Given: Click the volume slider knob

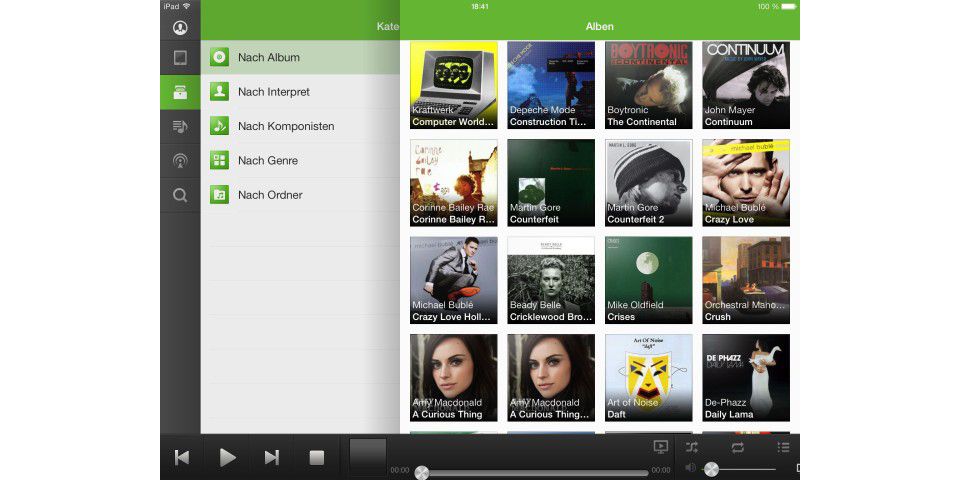Looking at the screenshot, I should pos(711,470).
